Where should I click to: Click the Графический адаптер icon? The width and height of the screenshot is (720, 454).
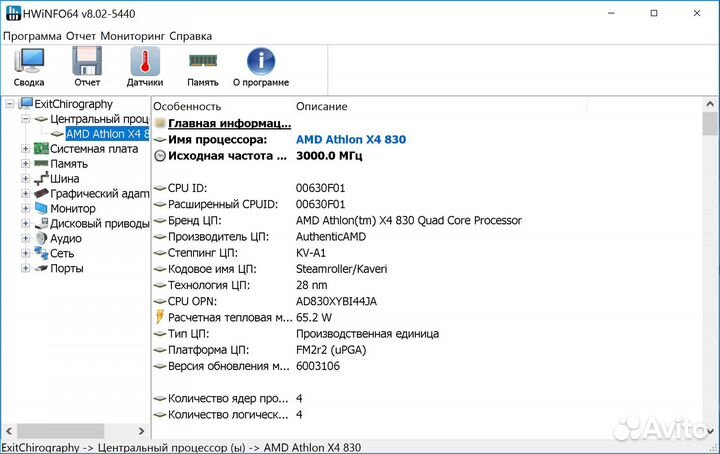click(41, 193)
